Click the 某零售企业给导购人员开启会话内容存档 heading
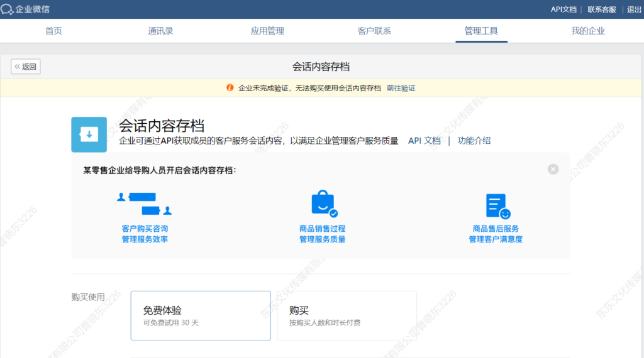Image resolution: width=644 pixels, height=358 pixels. [x=160, y=170]
